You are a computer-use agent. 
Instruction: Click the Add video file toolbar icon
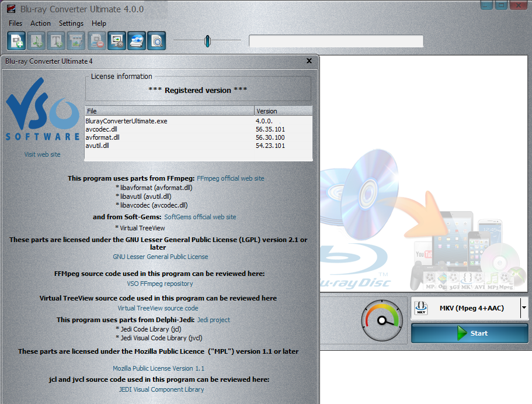pos(16,41)
